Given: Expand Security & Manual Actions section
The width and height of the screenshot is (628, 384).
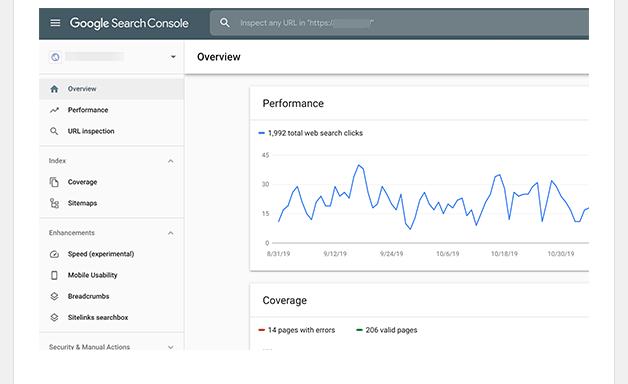Looking at the screenshot, I should click(x=171, y=347).
